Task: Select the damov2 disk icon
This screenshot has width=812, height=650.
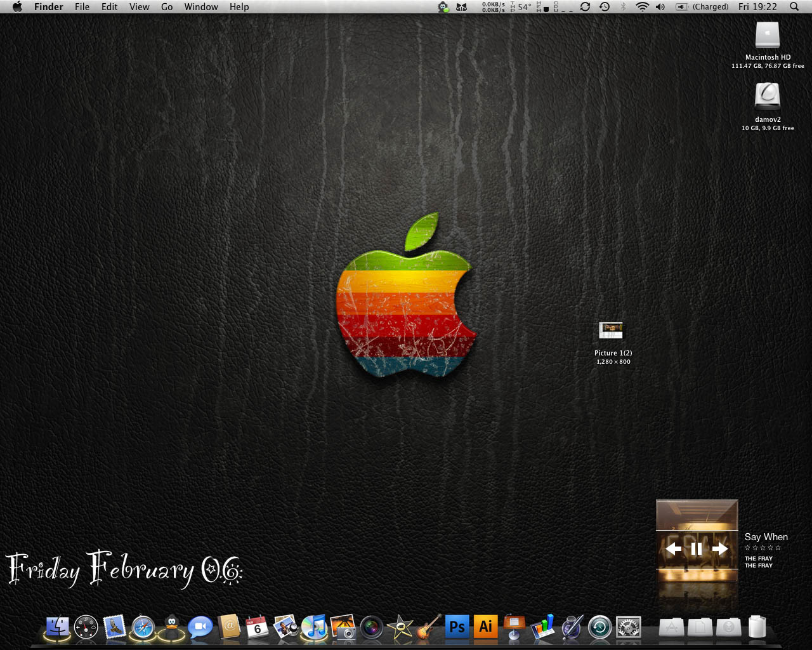Action: (768, 96)
